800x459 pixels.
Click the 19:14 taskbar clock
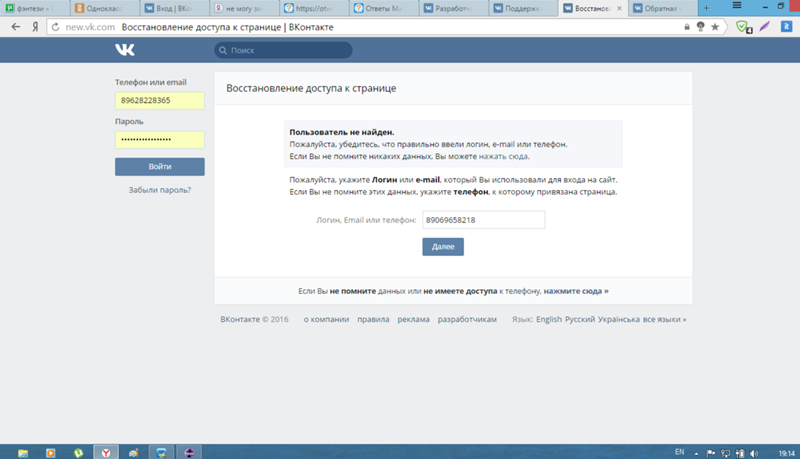pos(786,453)
